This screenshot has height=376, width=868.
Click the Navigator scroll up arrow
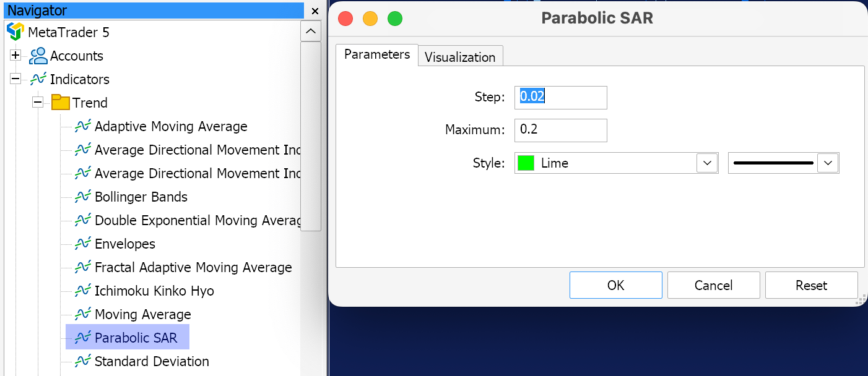(310, 31)
